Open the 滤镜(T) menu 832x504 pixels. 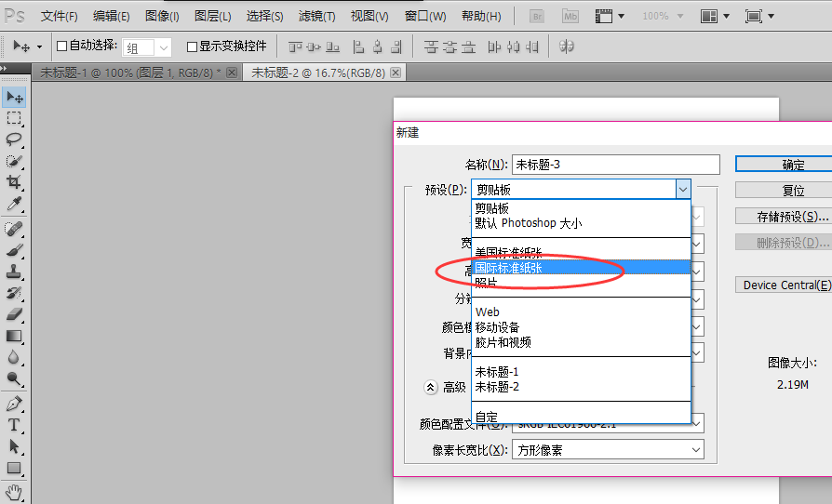316,17
